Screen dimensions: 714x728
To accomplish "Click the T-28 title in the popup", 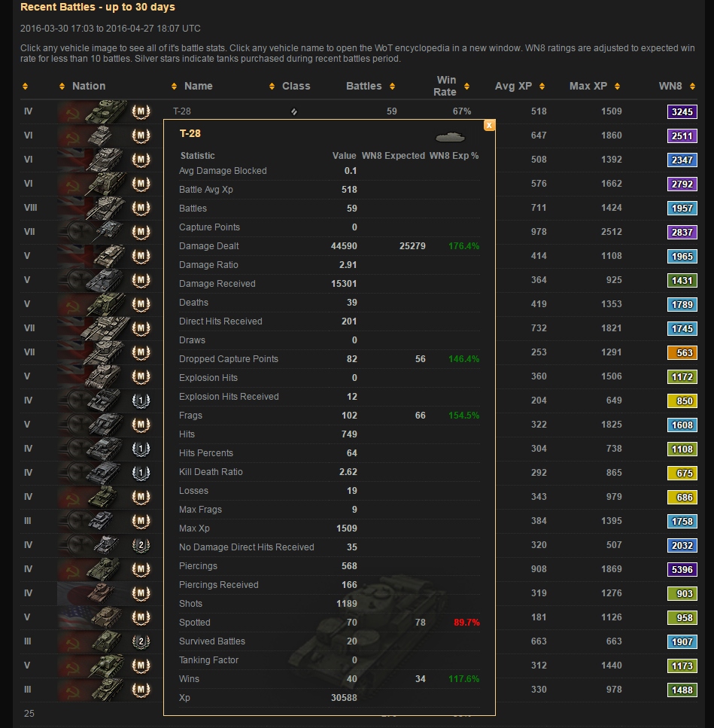I will tap(190, 134).
